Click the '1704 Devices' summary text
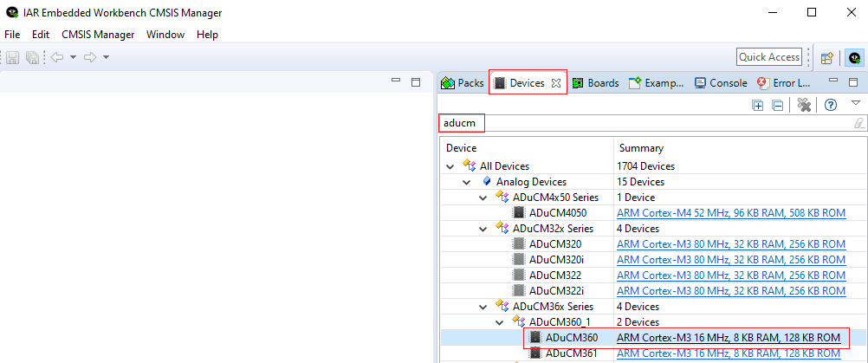Viewport: 868px width, 363px height. click(x=646, y=166)
